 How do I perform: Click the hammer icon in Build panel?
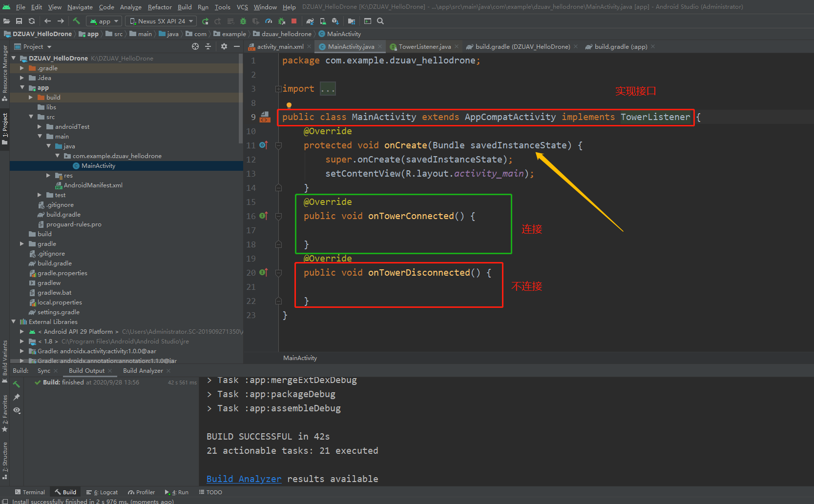click(17, 384)
